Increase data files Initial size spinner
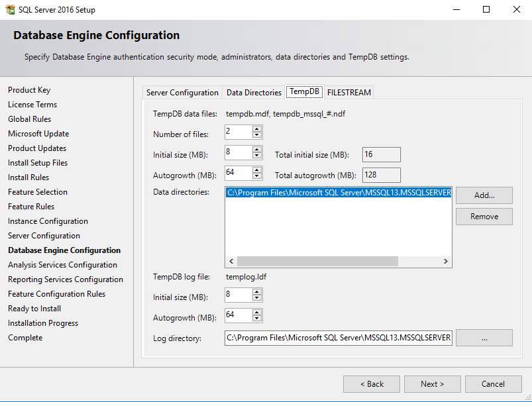The image size is (532, 402). [257, 149]
